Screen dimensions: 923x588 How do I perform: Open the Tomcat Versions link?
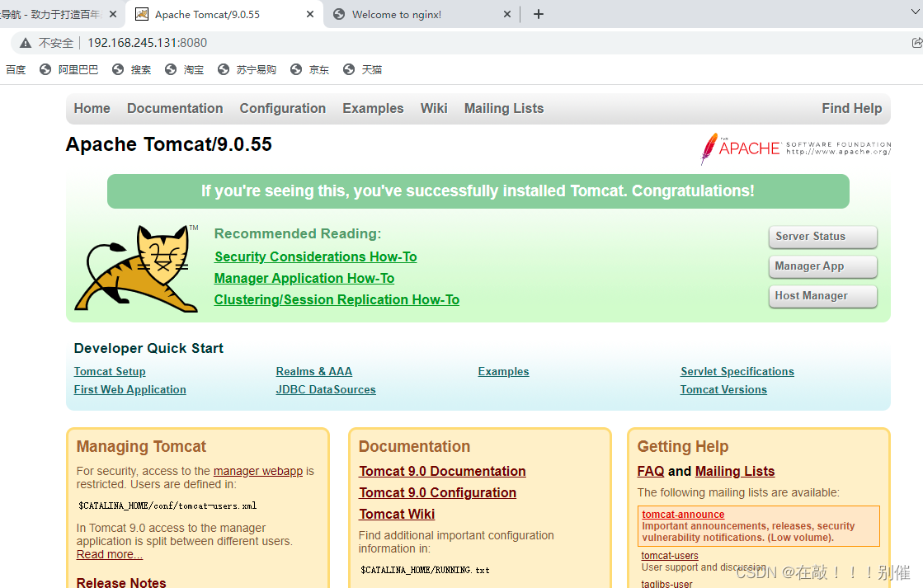[x=723, y=389]
